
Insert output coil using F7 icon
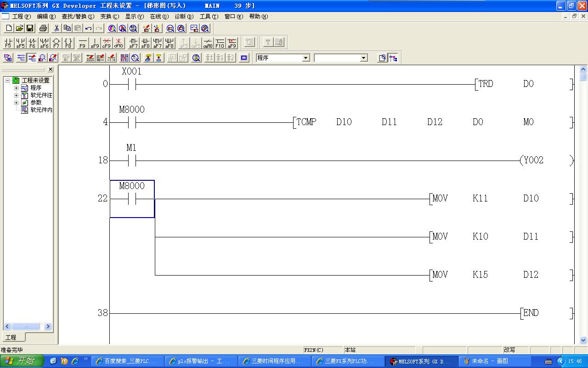(x=56, y=43)
